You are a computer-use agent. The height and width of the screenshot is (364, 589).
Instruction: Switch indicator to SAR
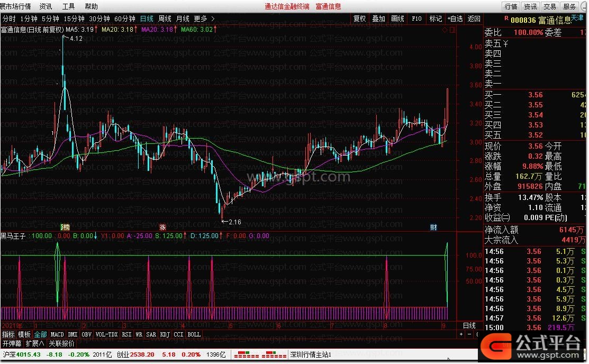[x=151, y=334]
